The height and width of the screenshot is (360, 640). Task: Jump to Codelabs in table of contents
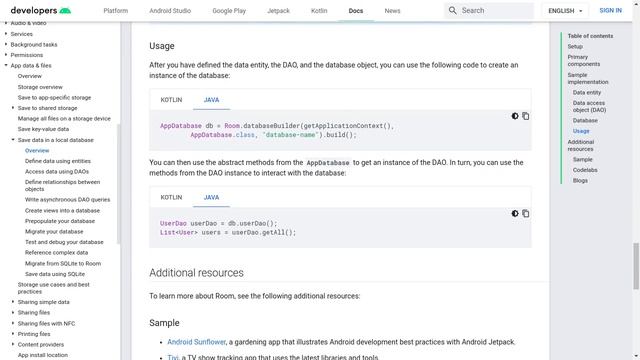point(585,170)
